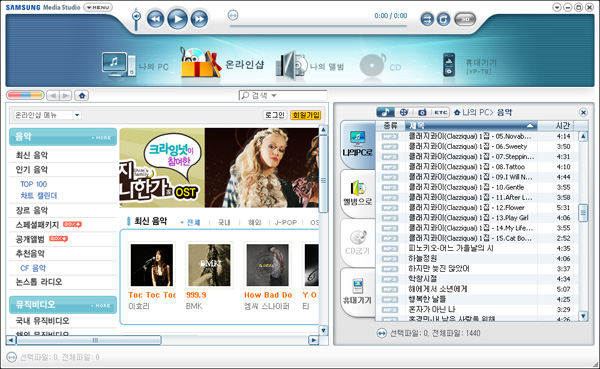Open the TOP 100 link
The height and width of the screenshot is (369, 600).
[x=34, y=184]
